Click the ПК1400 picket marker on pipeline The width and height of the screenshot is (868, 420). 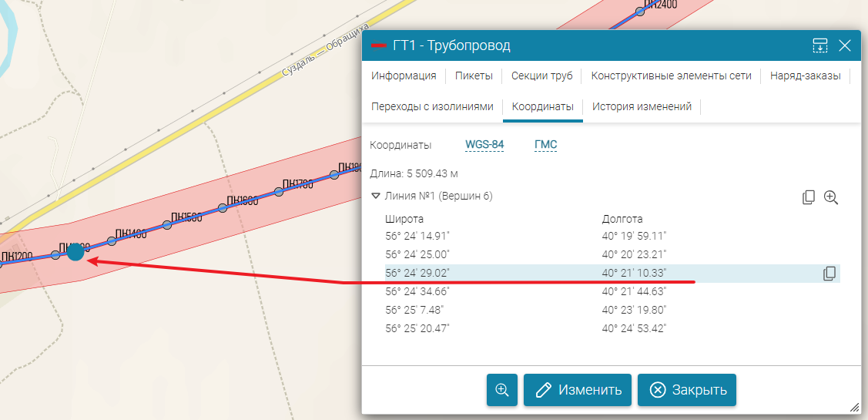[x=112, y=241]
